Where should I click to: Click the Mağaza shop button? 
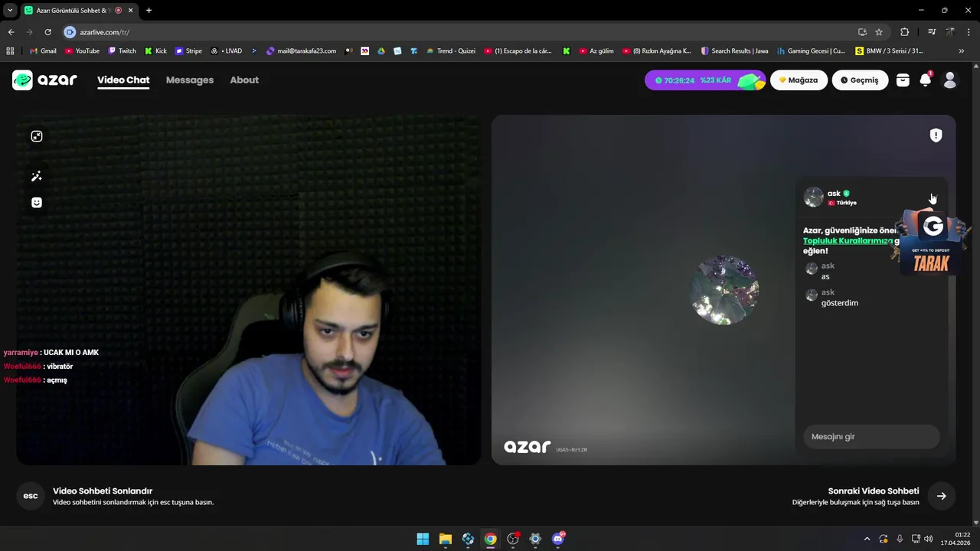tap(799, 80)
